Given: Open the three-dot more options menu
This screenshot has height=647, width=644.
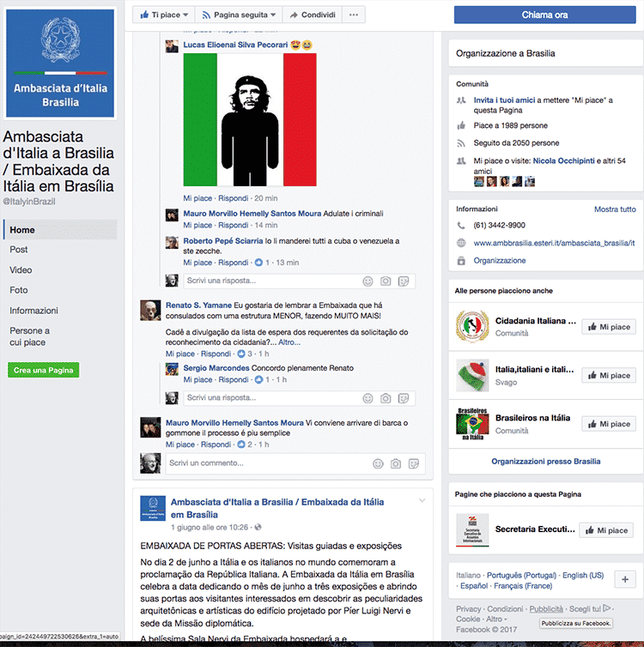Looking at the screenshot, I should [x=354, y=15].
